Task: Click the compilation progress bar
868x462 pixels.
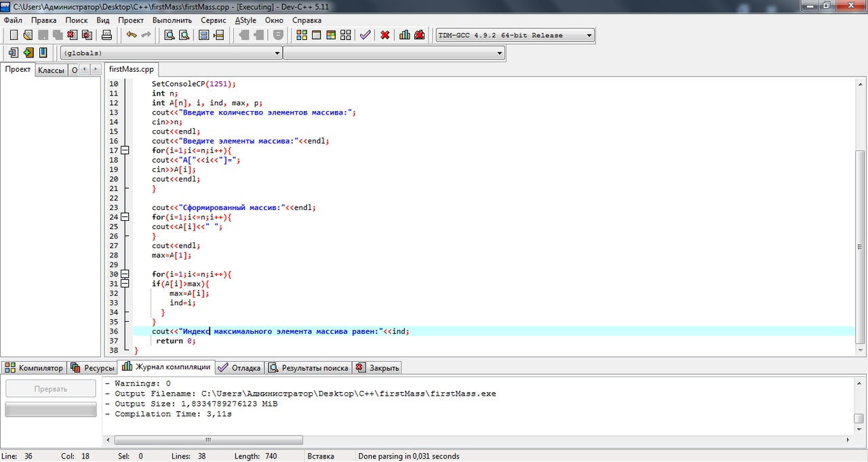Action: pos(51,410)
